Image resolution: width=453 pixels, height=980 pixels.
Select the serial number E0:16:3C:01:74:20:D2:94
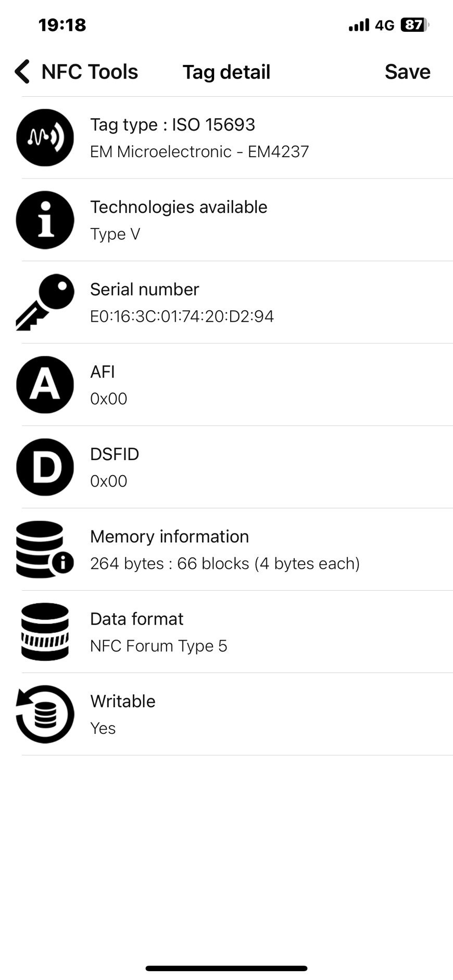coord(182,316)
